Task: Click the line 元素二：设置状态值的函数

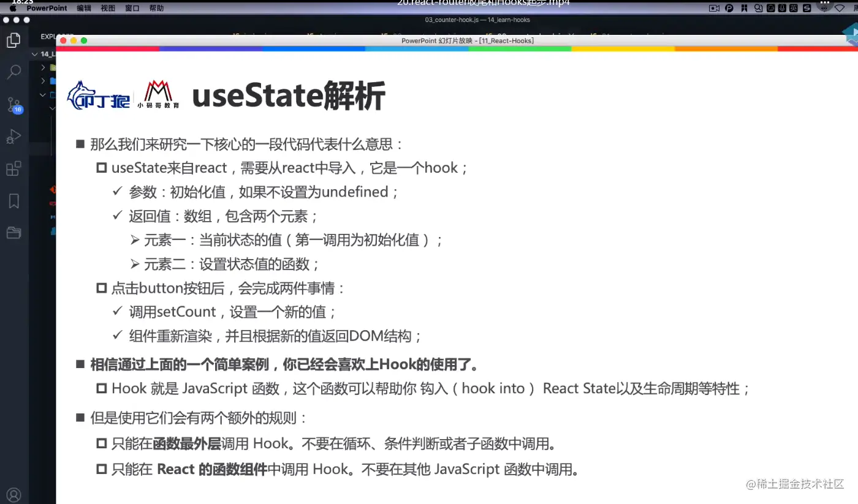Action: (232, 264)
